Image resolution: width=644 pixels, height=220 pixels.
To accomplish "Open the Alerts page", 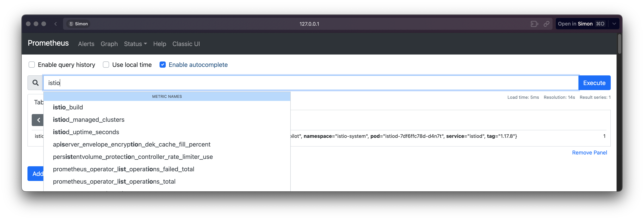I will tap(86, 44).
